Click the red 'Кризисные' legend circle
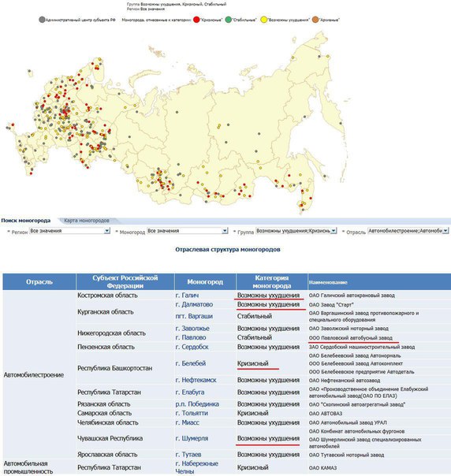 [196, 20]
